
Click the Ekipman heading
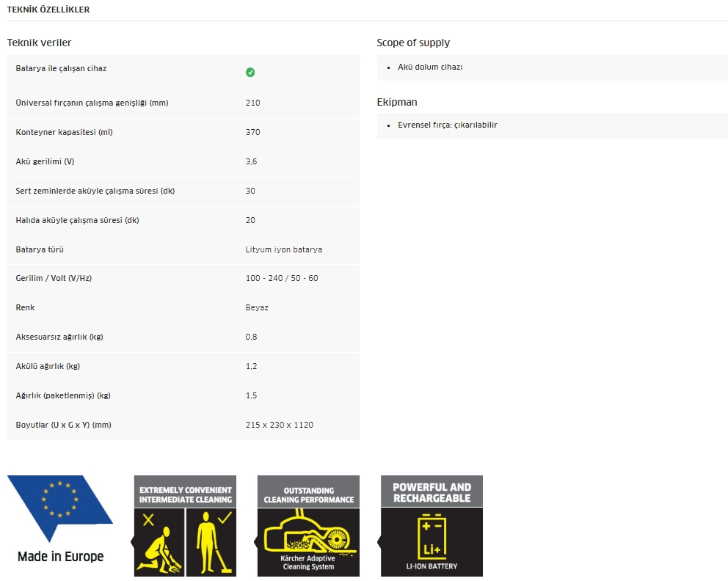[397, 102]
